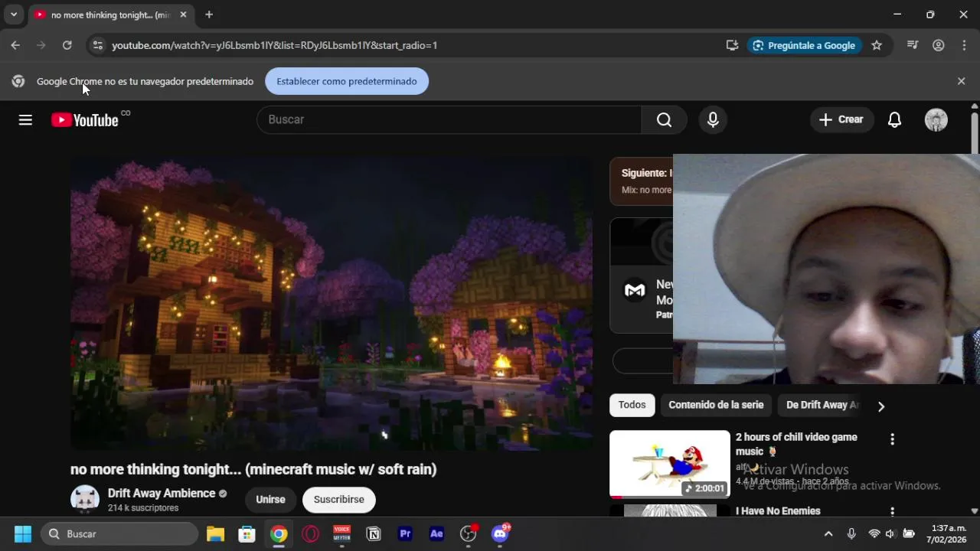Open options for '2 hours of chill video game music'
This screenshot has height=551, width=980.
click(x=892, y=439)
